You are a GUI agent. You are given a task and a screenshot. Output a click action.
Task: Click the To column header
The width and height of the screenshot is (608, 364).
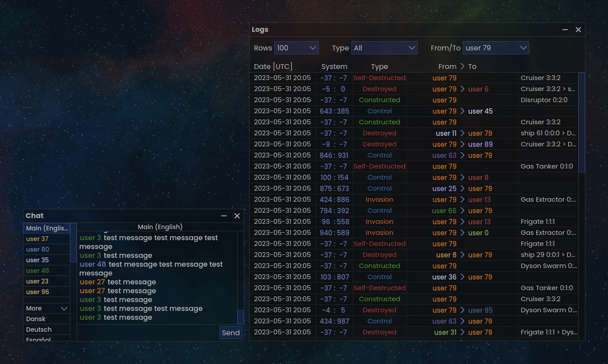click(473, 66)
